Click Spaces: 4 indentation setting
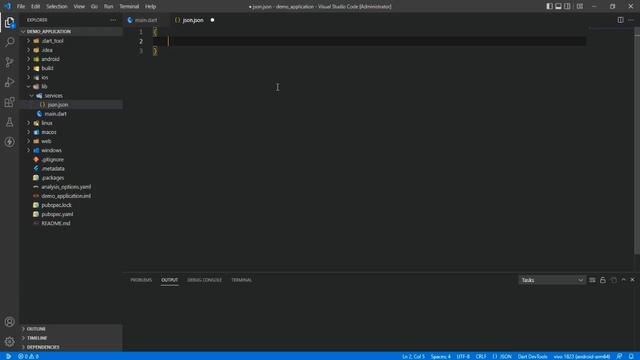 (441, 356)
